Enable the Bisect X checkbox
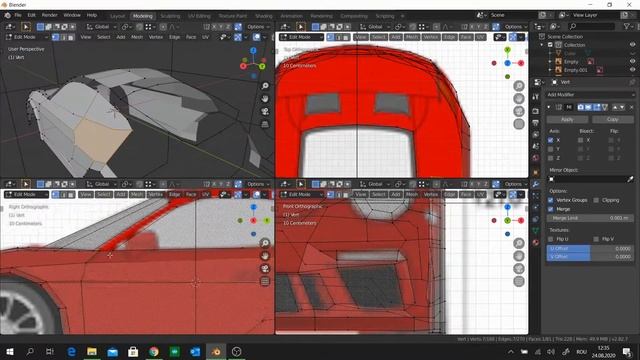The width and height of the screenshot is (640, 360). pos(580,140)
